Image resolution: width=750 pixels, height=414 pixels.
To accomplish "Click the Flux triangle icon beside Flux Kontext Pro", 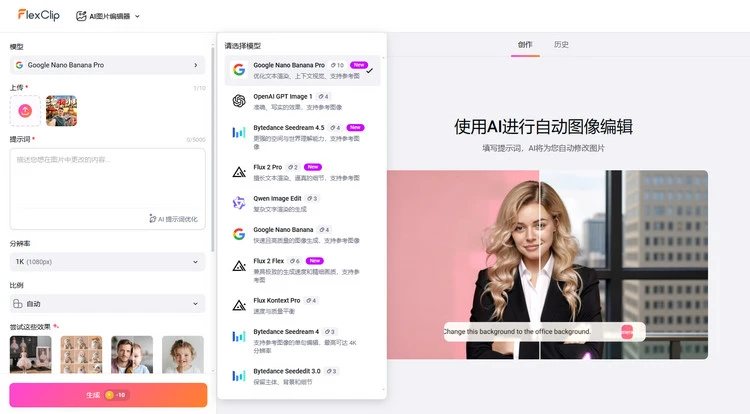I will coord(239,305).
